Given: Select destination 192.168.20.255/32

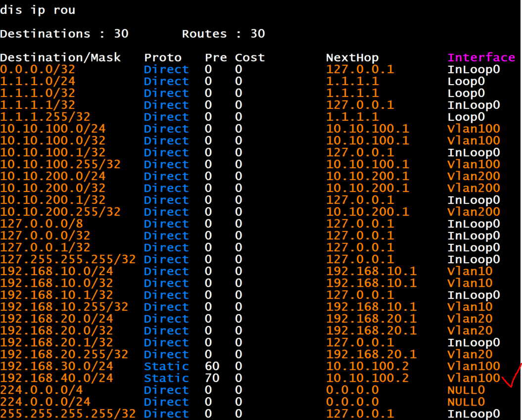Looking at the screenshot, I should coord(64,354).
